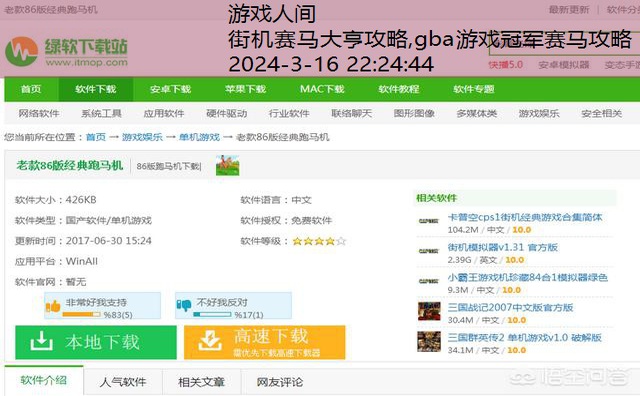Click the 卡普空cps1街机经典游戏合集 Capcom icon
Viewport: 640px width, 396px height.
429,221
